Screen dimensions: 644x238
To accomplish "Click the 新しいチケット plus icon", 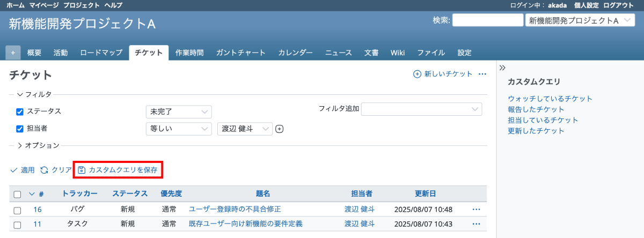I will 417,74.
